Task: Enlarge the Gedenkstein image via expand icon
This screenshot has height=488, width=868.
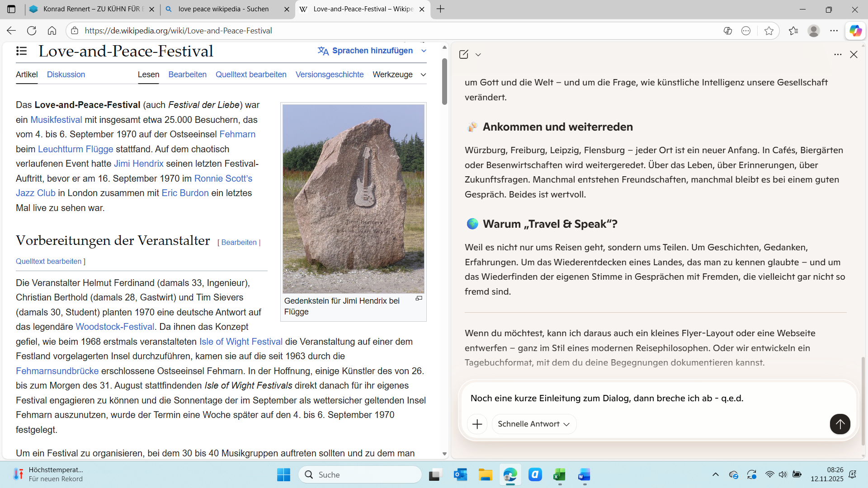Action: [x=419, y=298]
